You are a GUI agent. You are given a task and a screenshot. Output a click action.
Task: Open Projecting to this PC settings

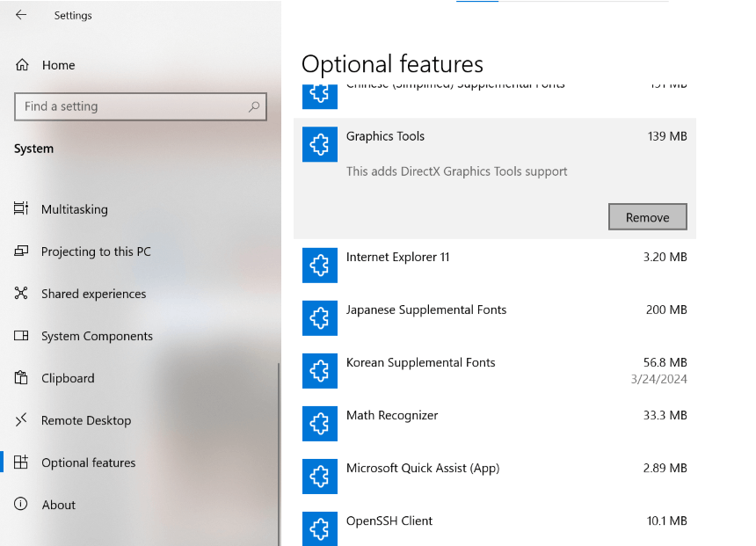pos(96,251)
